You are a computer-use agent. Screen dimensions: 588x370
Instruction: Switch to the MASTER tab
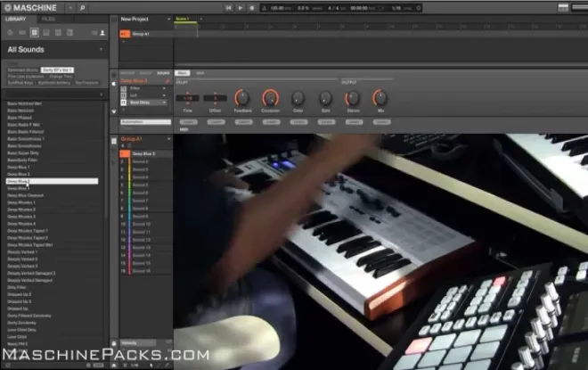[127, 73]
